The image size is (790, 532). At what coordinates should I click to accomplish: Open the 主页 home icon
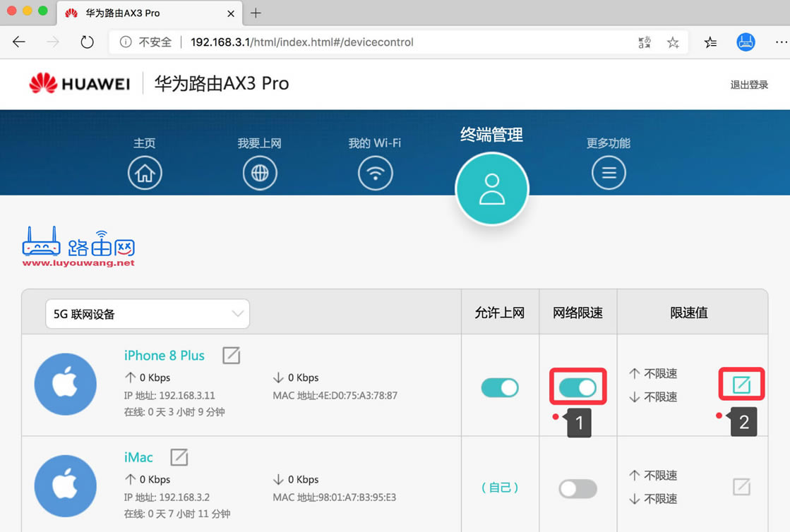145,172
